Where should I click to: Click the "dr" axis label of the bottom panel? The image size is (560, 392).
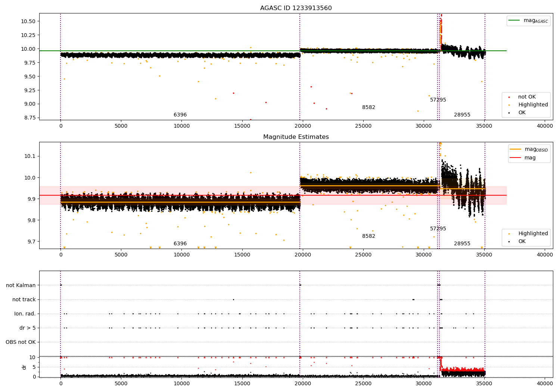pyautogui.click(x=24, y=367)
